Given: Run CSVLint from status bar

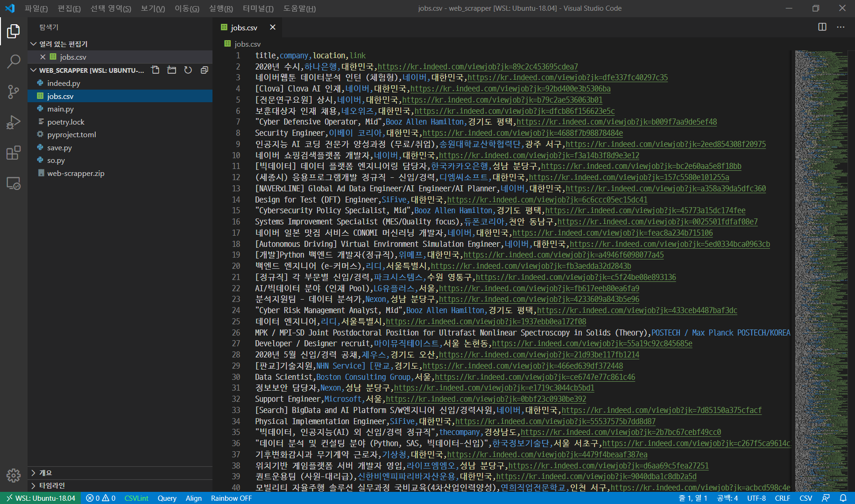Looking at the screenshot, I should (136, 498).
